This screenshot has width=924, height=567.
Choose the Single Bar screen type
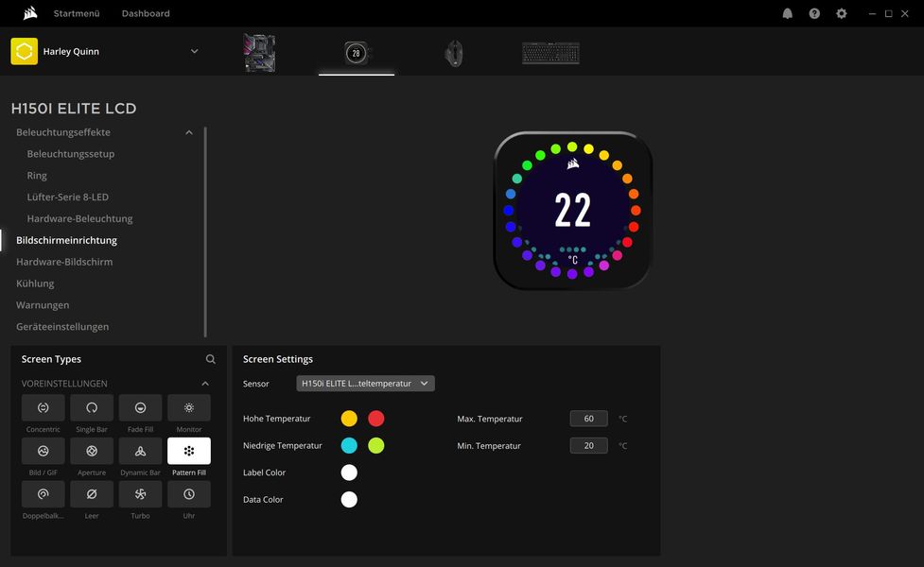(x=92, y=407)
